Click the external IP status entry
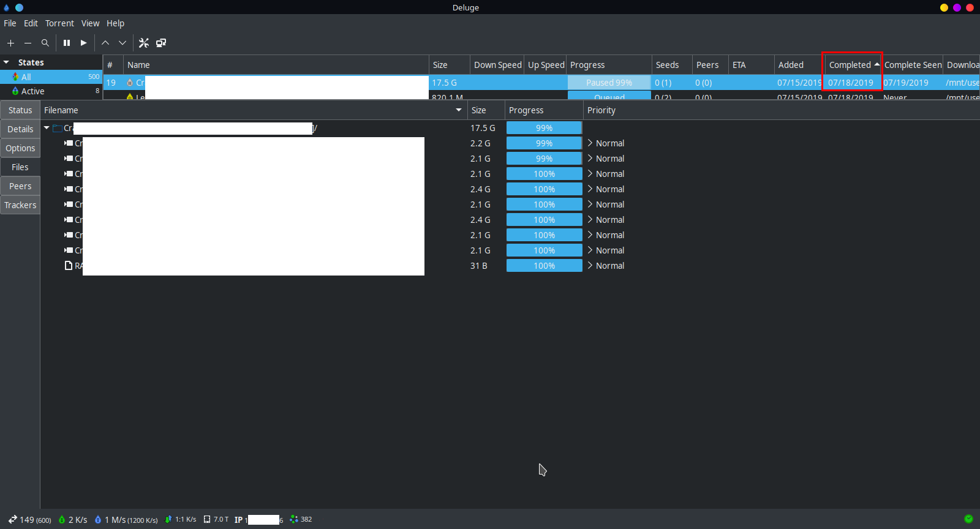 pyautogui.click(x=259, y=520)
